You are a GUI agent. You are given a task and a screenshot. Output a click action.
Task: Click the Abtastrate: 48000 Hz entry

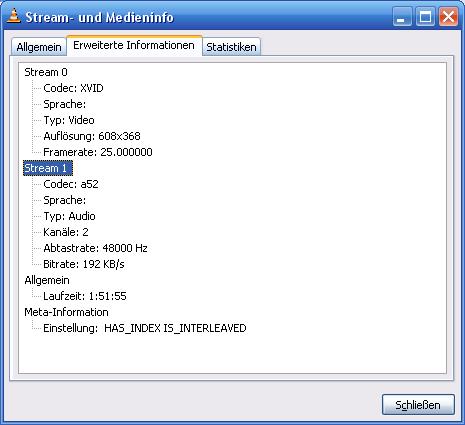95,248
